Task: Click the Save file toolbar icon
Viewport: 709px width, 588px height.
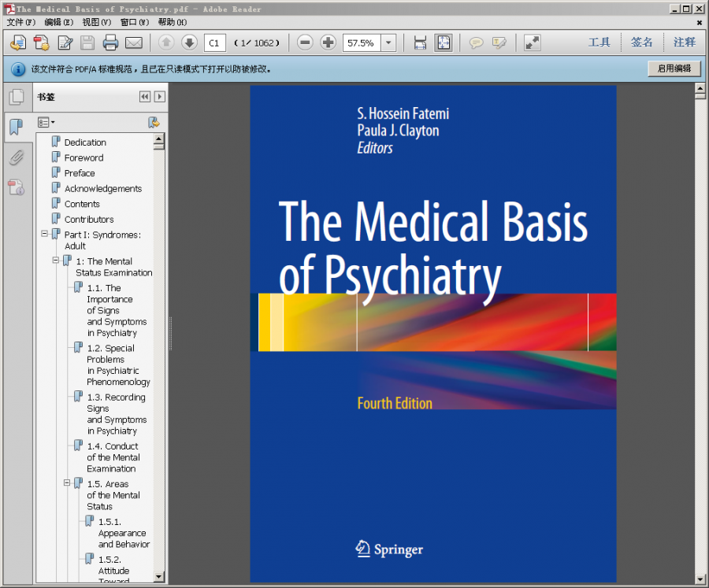Action: (87, 43)
